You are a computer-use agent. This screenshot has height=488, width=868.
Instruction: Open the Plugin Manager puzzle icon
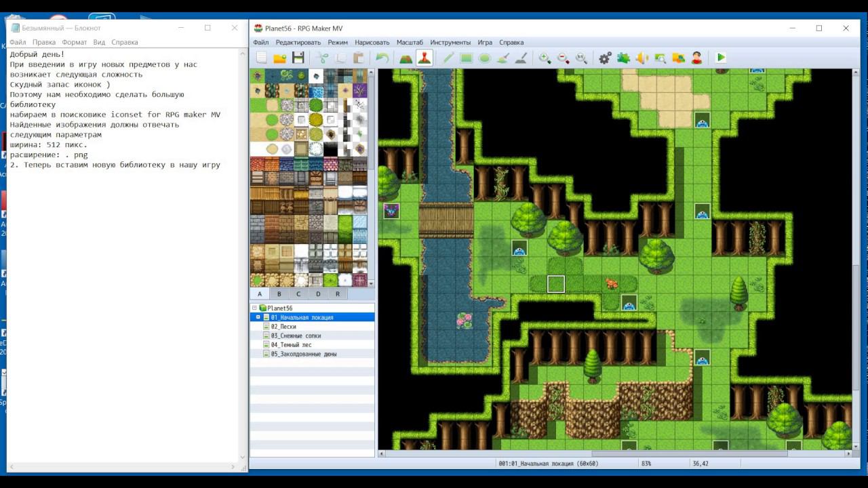click(x=624, y=58)
